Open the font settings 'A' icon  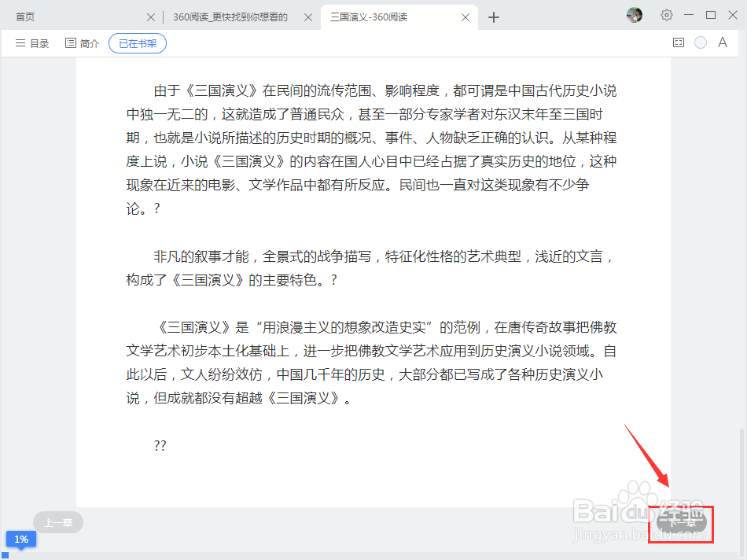[x=721, y=43]
